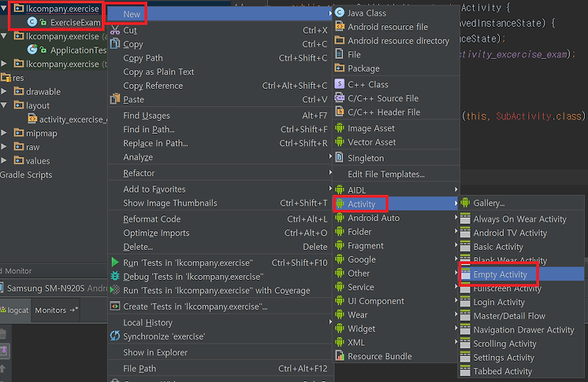This screenshot has height=382, width=588.
Task: Click the Java Class icon
Action: pyautogui.click(x=340, y=13)
